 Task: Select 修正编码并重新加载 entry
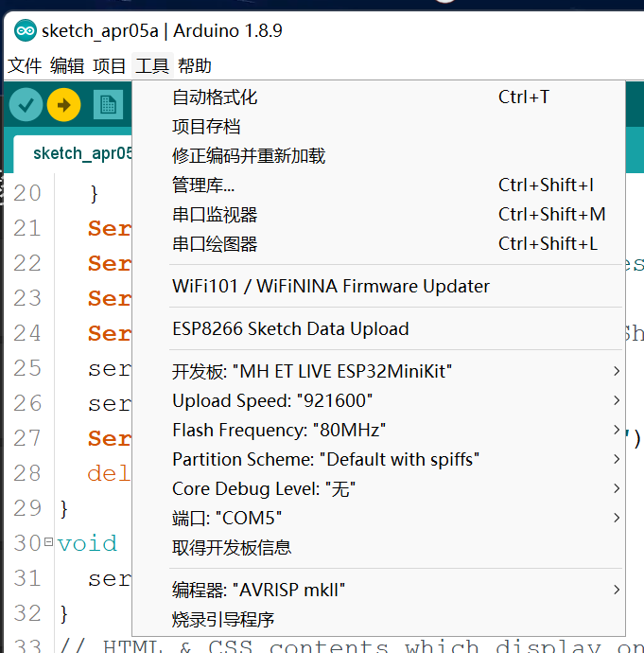coord(378,156)
